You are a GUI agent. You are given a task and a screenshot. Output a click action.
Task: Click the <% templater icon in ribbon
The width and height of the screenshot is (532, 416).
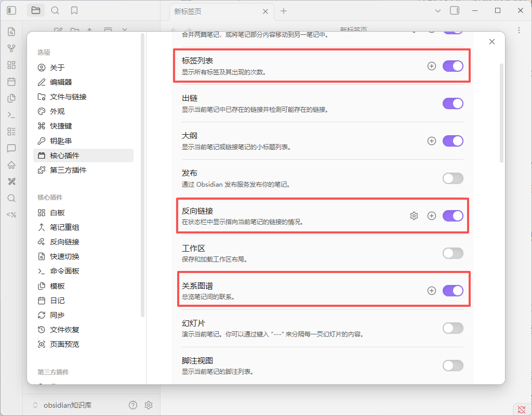pyautogui.click(x=11, y=215)
